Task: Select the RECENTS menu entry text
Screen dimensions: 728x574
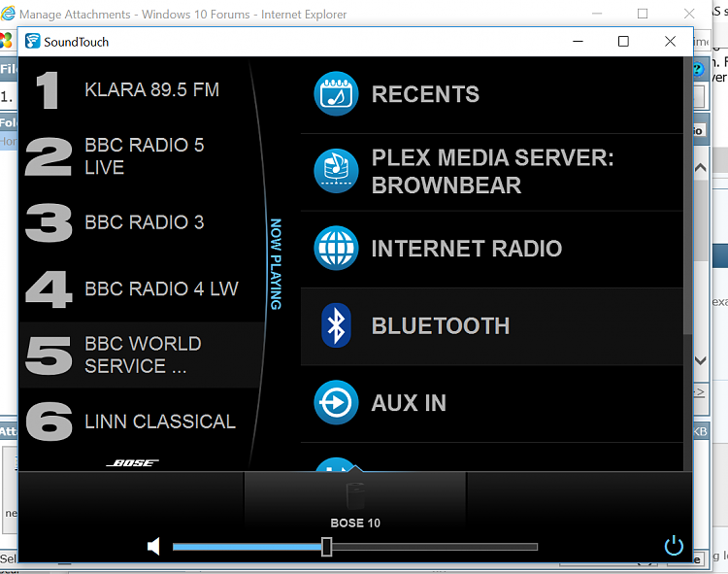Action: click(x=425, y=94)
